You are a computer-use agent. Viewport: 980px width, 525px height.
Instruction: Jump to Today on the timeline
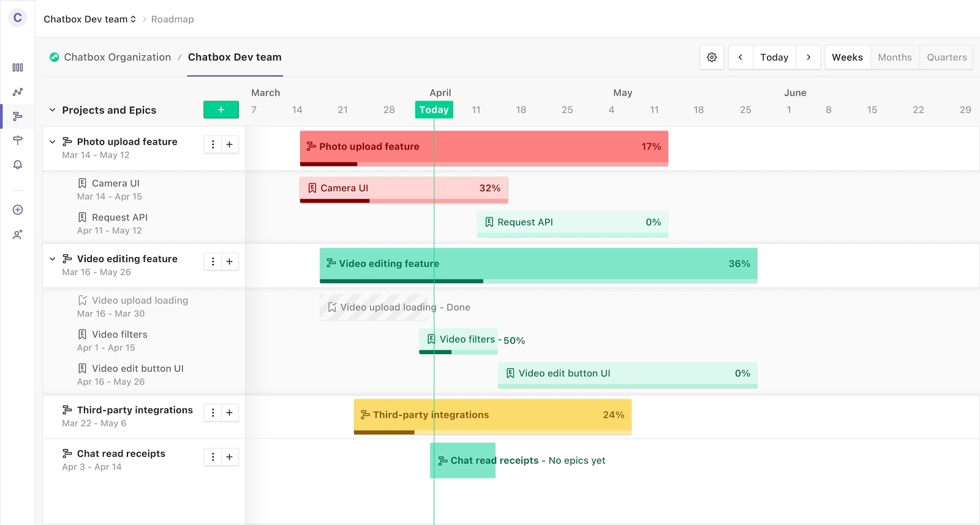click(x=774, y=57)
